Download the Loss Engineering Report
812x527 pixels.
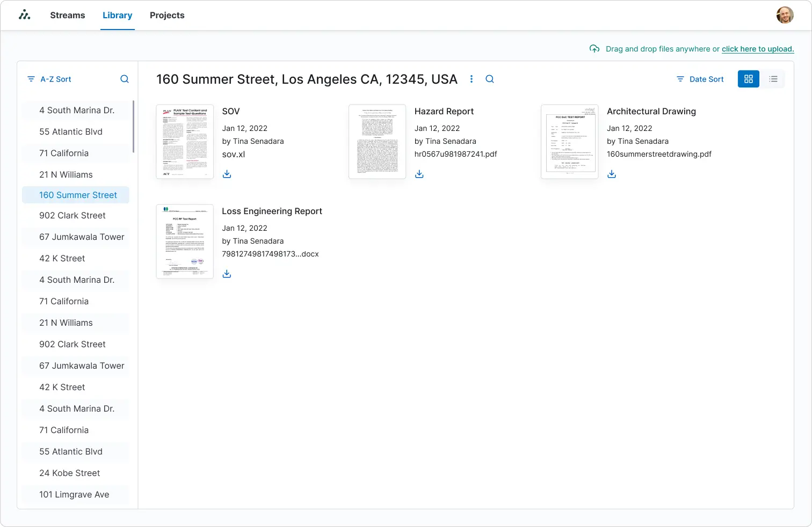point(227,273)
